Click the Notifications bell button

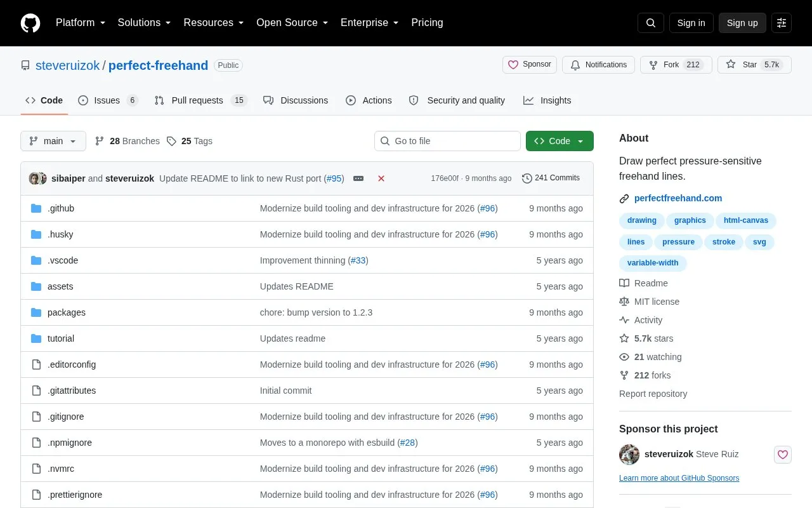click(598, 65)
